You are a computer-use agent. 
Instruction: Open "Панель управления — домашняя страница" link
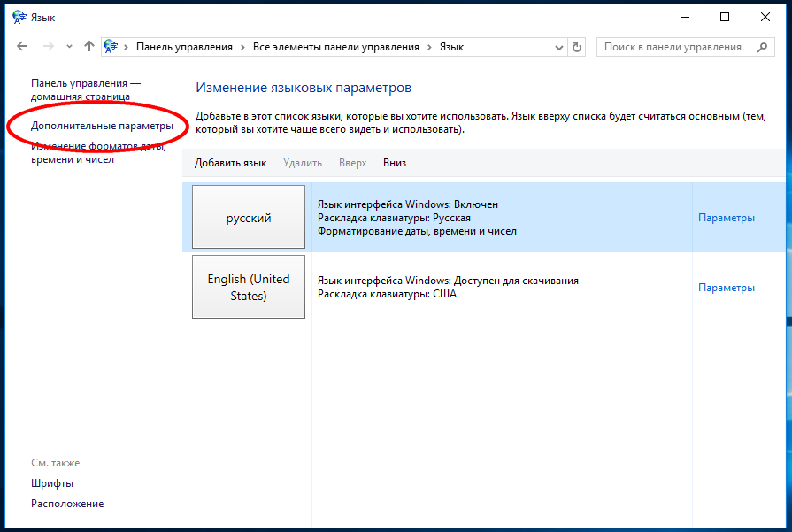[86, 89]
